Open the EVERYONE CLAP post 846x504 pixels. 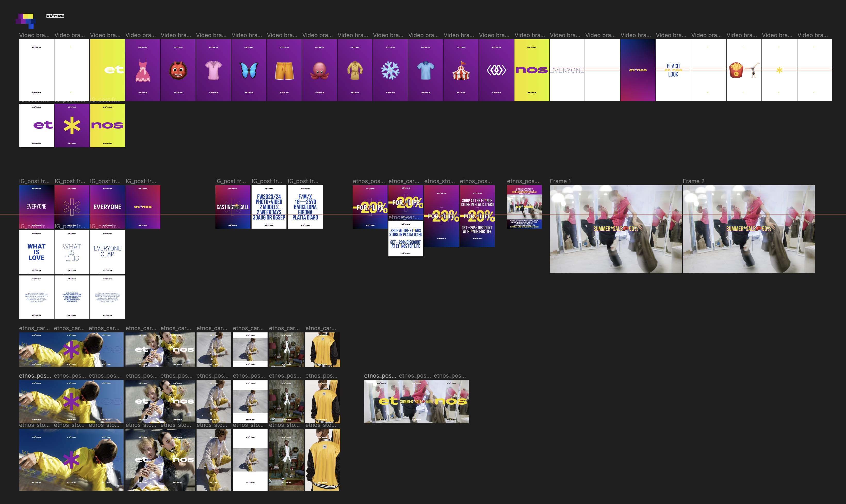click(107, 252)
